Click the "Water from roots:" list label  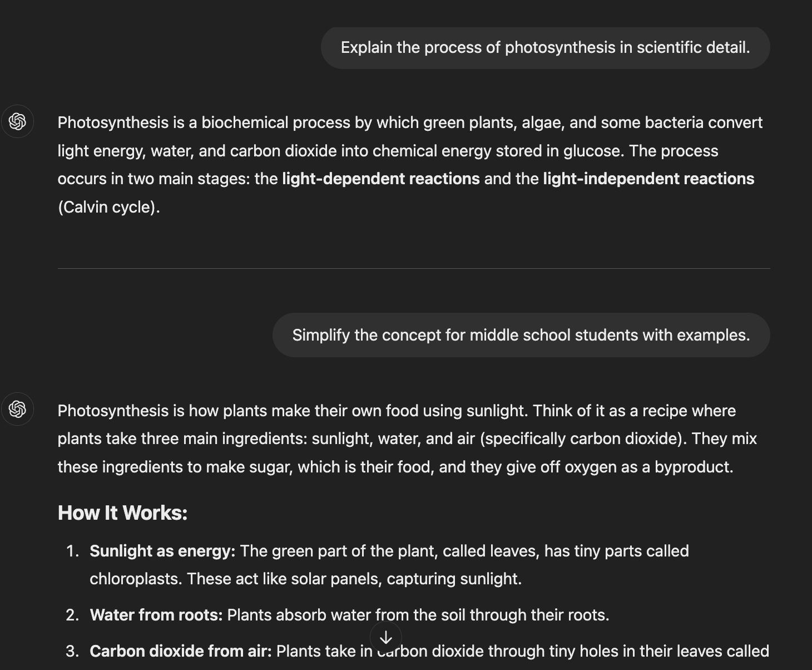(156, 615)
